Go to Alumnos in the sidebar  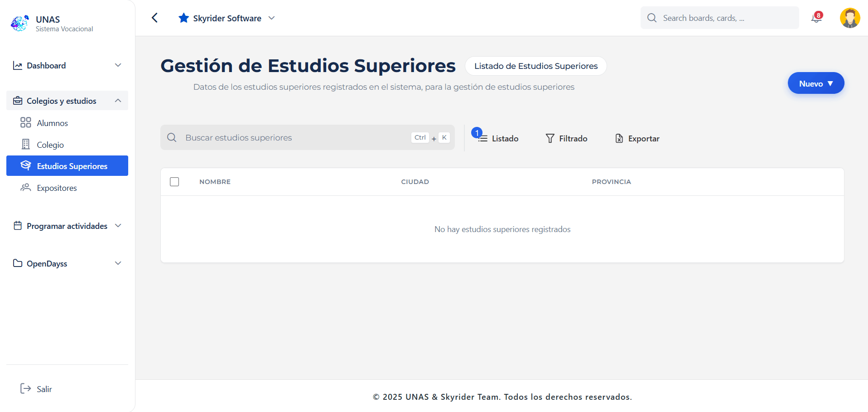click(x=52, y=123)
